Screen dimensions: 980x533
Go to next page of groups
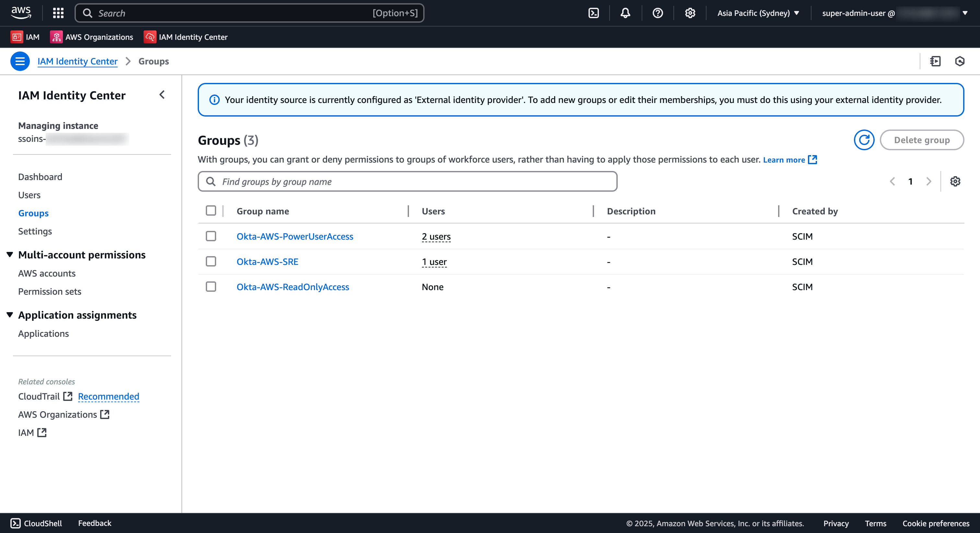tap(929, 181)
